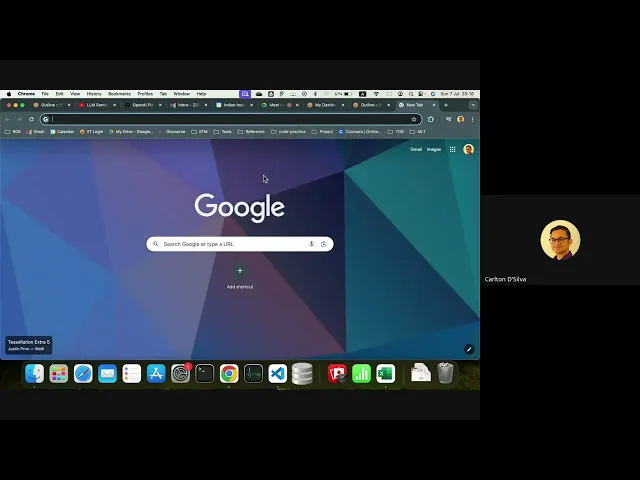Expand the TDS bookmarks folder

[x=396, y=131]
